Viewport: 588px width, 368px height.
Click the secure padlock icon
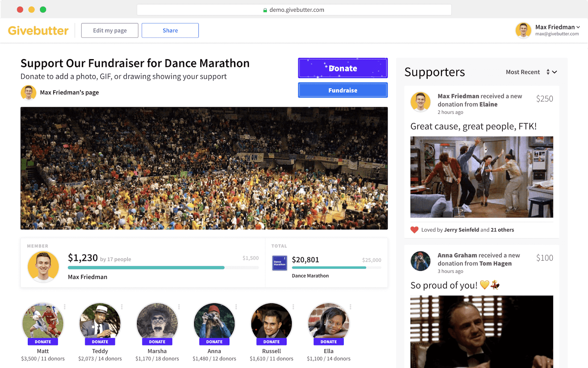(x=265, y=10)
